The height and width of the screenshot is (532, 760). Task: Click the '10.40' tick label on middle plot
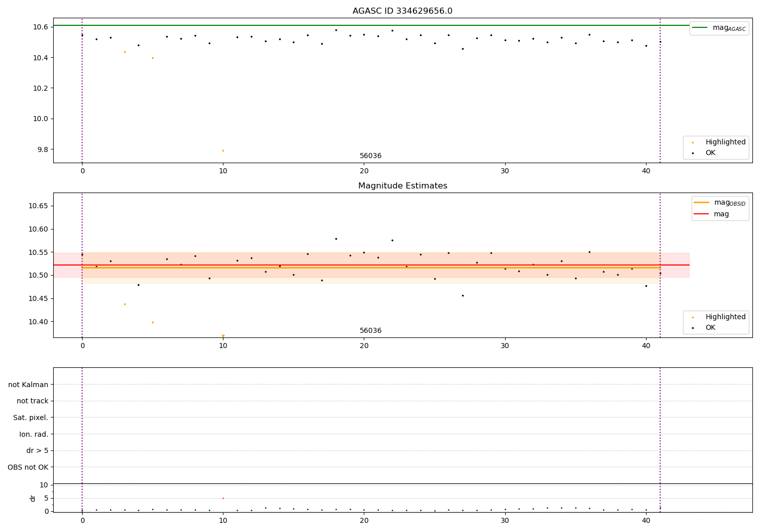[38, 322]
